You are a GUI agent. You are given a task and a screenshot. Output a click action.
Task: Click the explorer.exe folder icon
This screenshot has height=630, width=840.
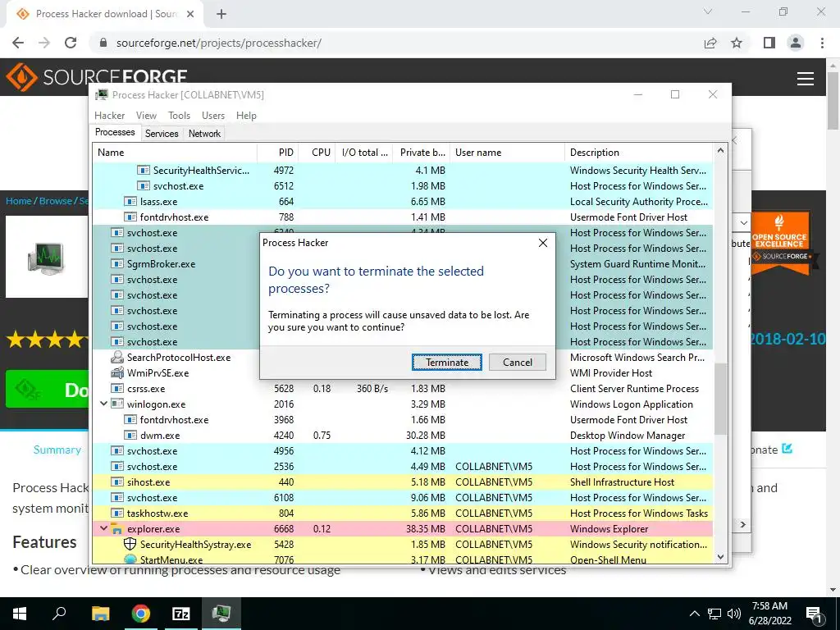tap(117, 529)
